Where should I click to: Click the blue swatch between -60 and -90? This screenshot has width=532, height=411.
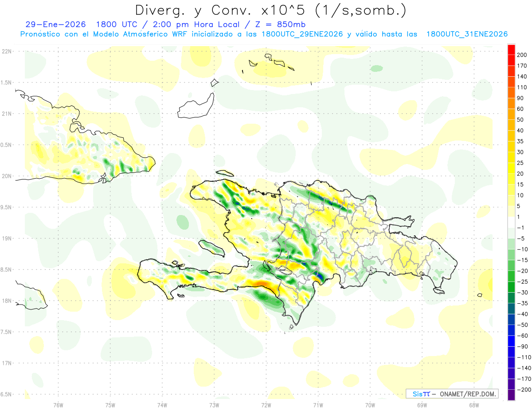click(x=512, y=341)
